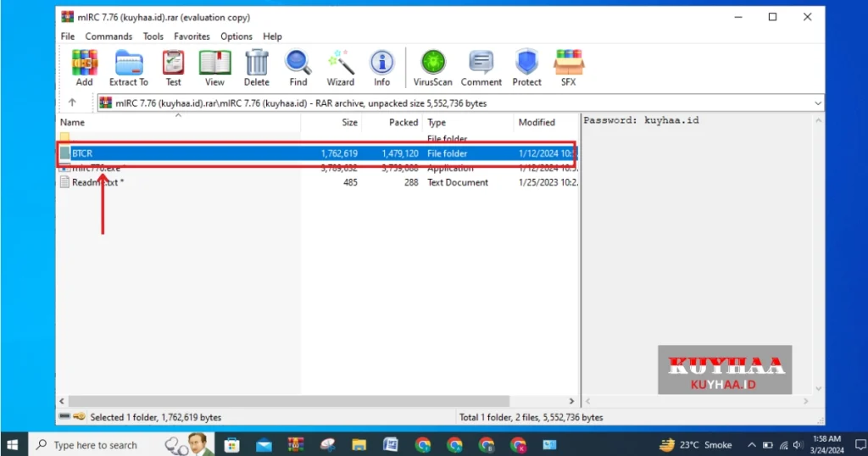Expand the archive path dropdown
This screenshot has width=868, height=456.
coord(818,103)
